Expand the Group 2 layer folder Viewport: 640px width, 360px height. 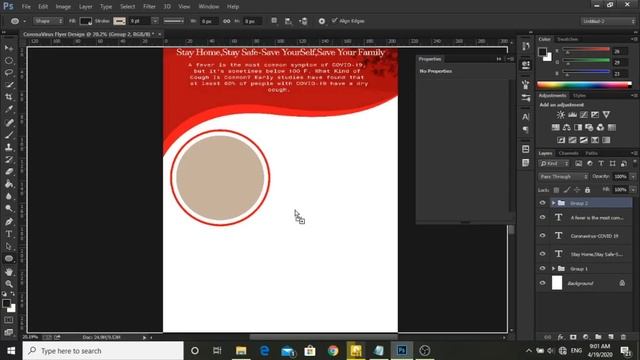(x=553, y=203)
